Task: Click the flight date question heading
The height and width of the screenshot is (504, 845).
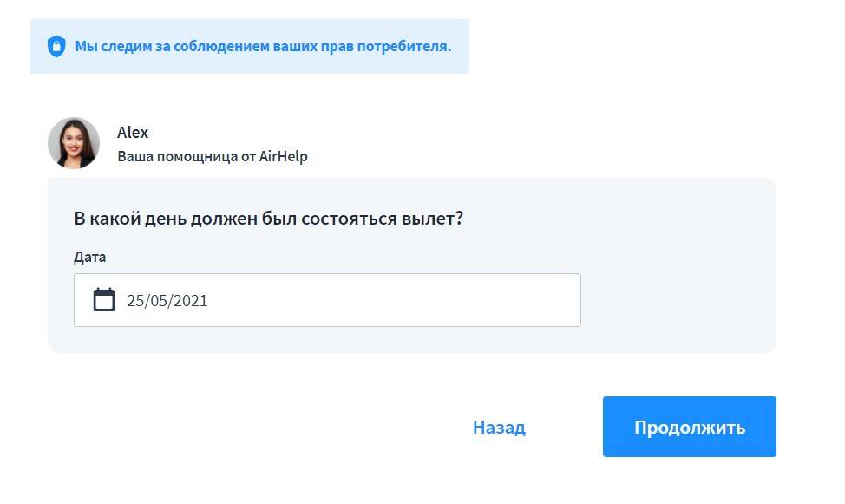Action: tap(269, 219)
